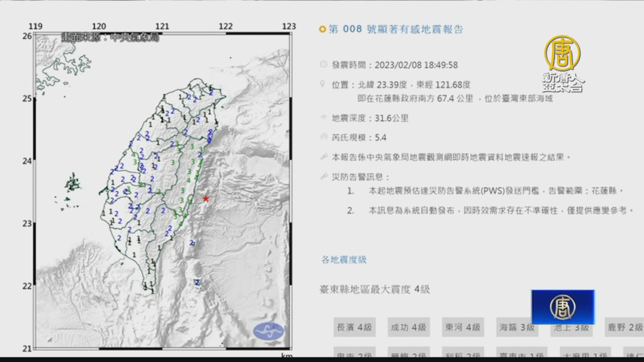Screen dimensions: 644x362
Task: Click the 芮氏規模 5.4 text line
Action: pyautogui.click(x=359, y=138)
